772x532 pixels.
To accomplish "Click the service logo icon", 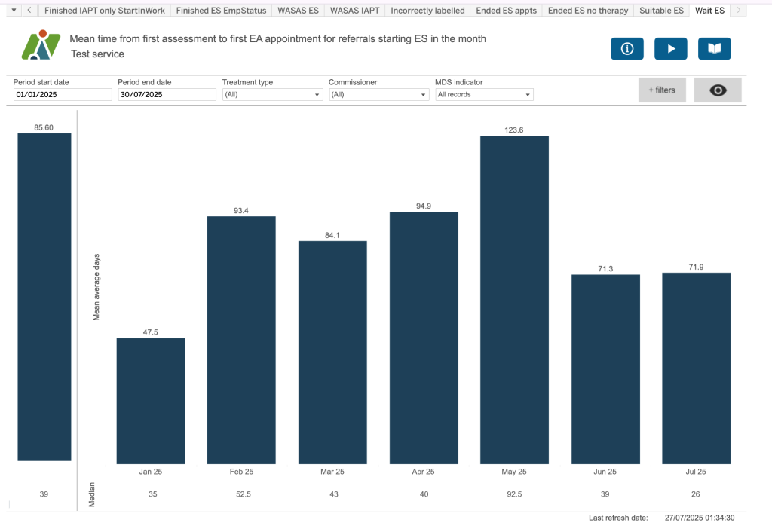I will 40,45.
